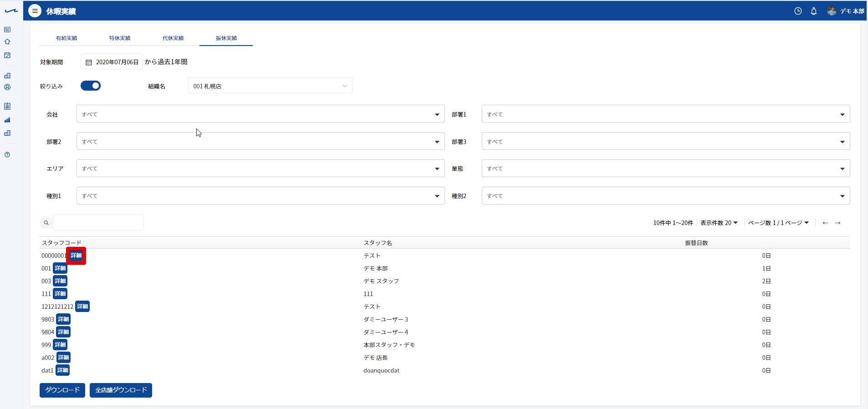The height and width of the screenshot is (409, 868).
Task: Switch to the 有給実績 tab
Action: coord(66,38)
